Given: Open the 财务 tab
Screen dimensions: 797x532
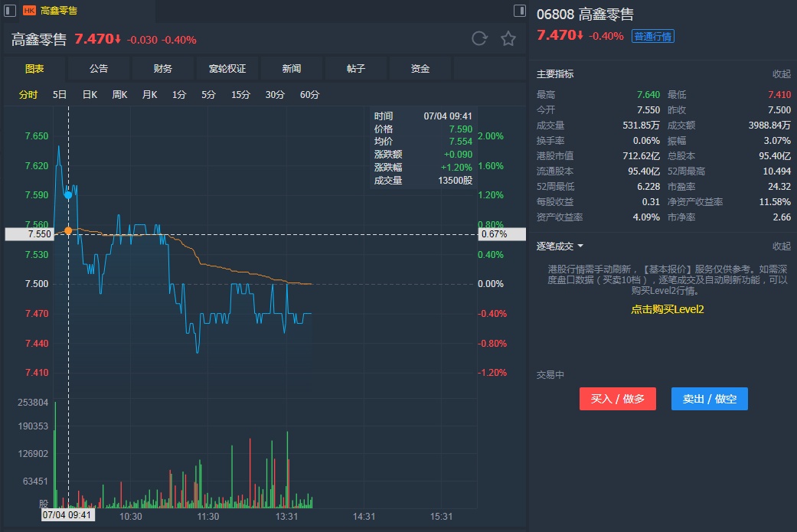Looking at the screenshot, I should (163, 69).
